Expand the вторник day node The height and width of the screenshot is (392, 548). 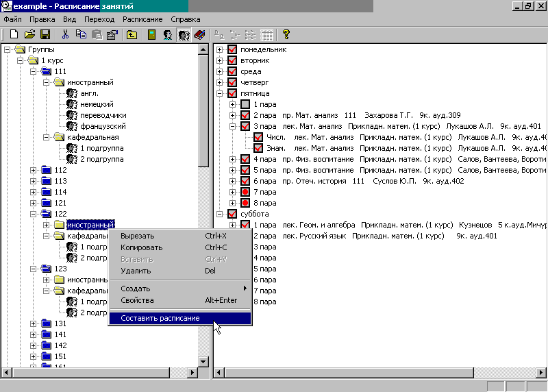220,60
